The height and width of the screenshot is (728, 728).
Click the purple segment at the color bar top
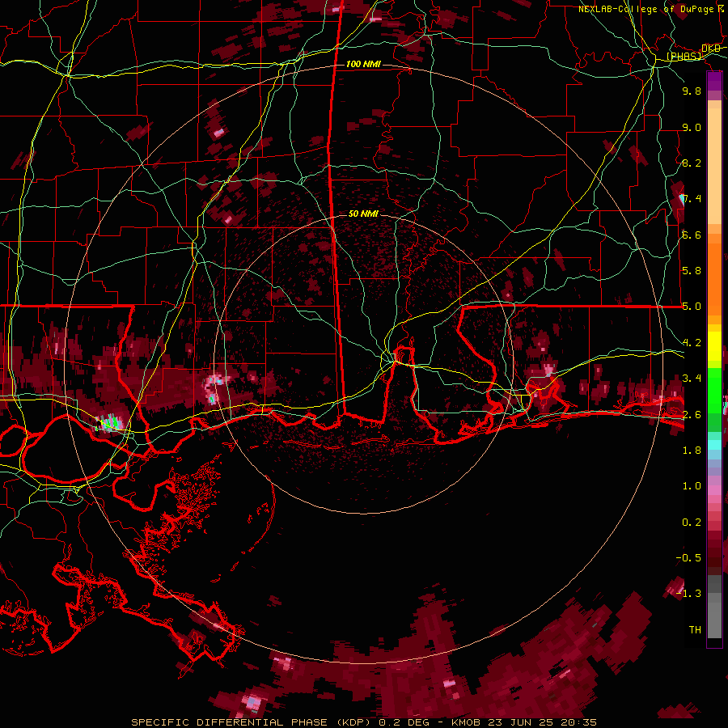click(x=714, y=81)
